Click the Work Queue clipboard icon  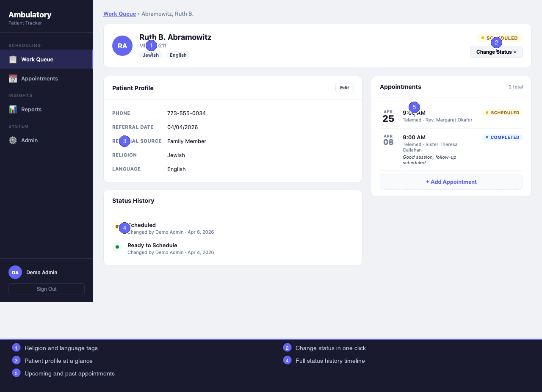click(x=13, y=59)
